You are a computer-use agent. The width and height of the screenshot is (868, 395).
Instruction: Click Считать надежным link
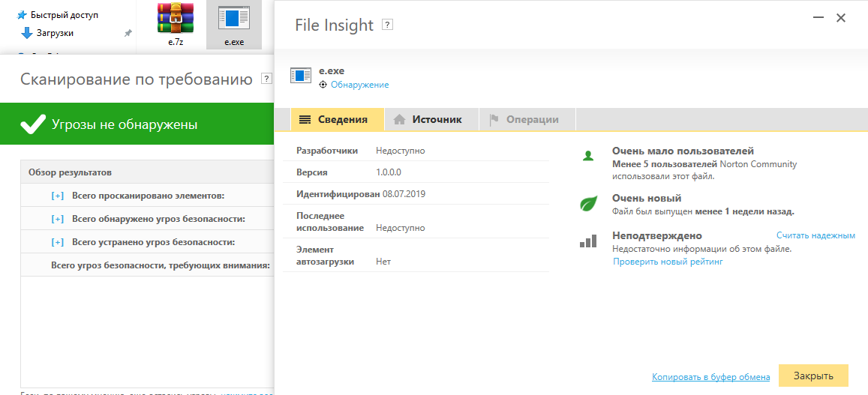pos(815,235)
